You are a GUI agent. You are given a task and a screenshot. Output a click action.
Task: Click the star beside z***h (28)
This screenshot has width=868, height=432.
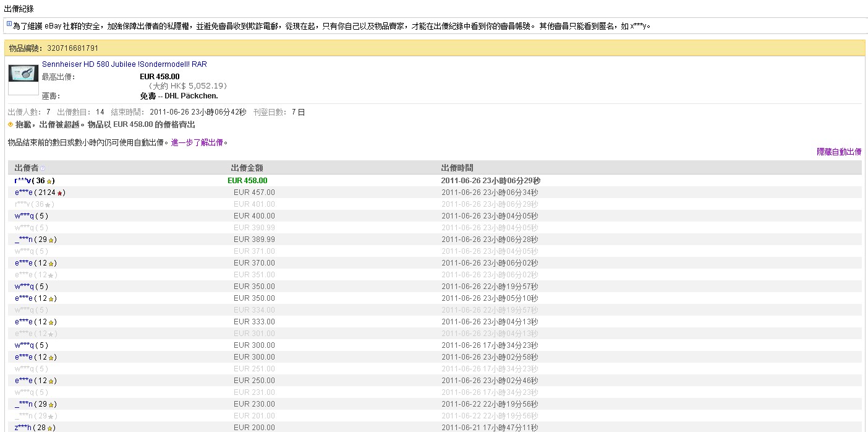50,428
